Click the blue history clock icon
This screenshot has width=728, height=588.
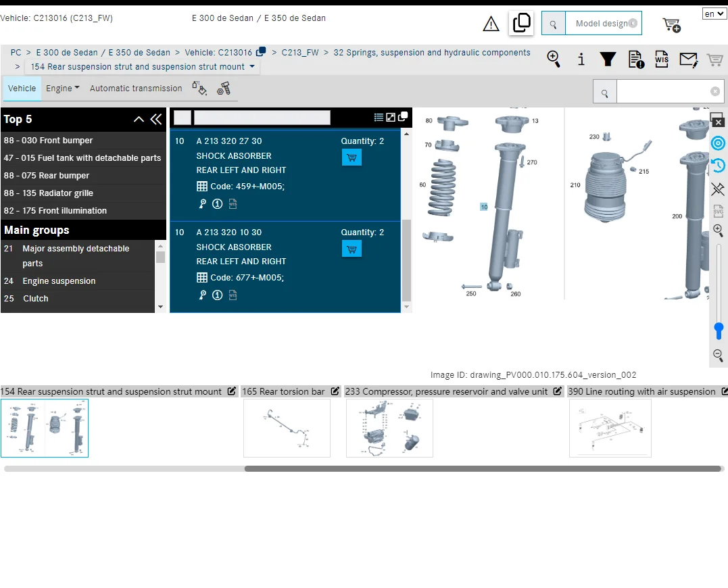(x=719, y=165)
